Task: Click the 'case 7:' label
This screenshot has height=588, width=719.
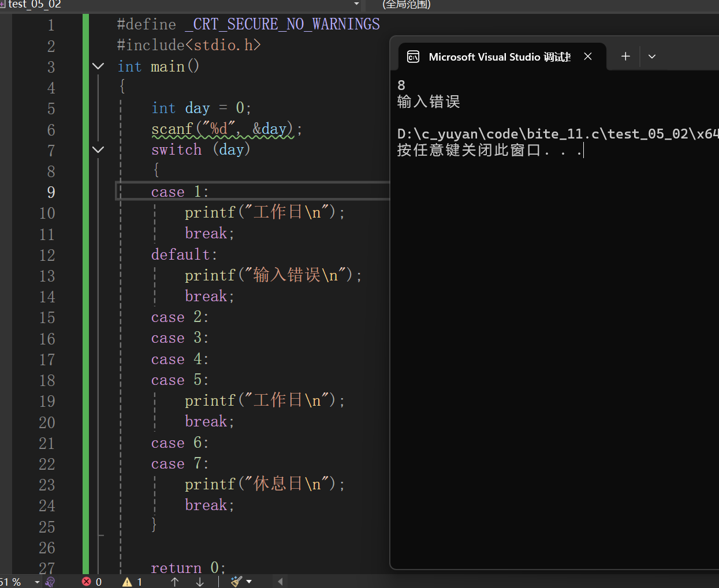Action: (x=180, y=463)
